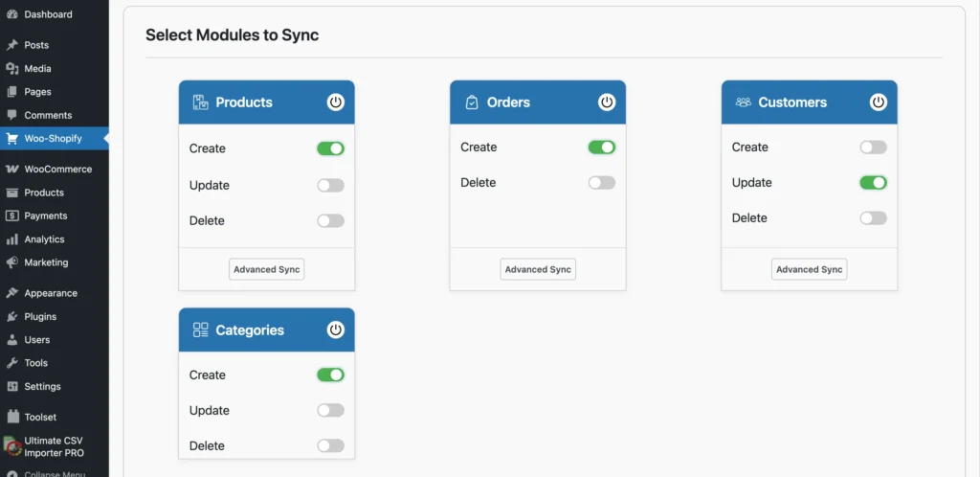Image resolution: width=980 pixels, height=477 pixels.
Task: Click the Pages icon in sidebar
Action: [x=11, y=92]
